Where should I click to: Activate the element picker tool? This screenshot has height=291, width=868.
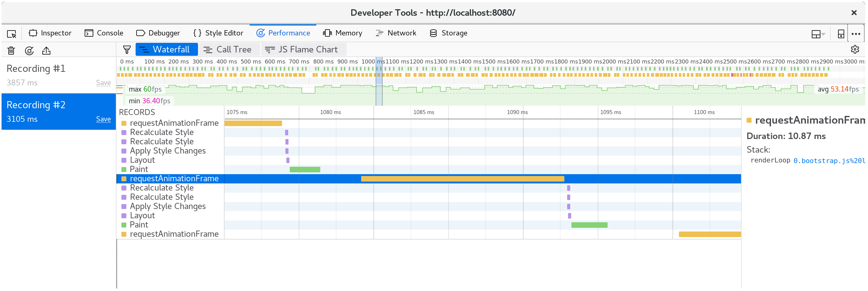tap(11, 33)
